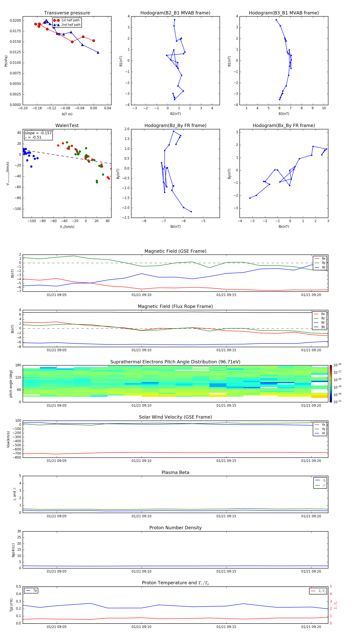
Task: Click the "slope = -0.157" annotation
Action: 38,133
